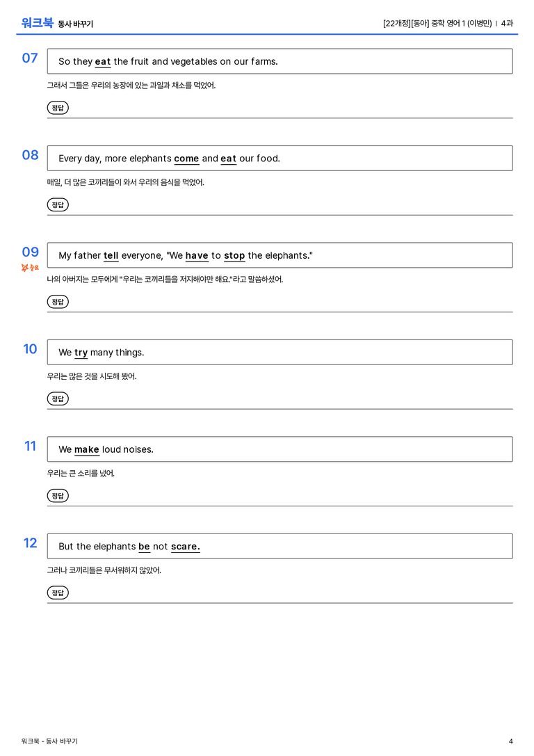Image resolution: width=534 pixels, height=756 pixels.
Task: Click the 정답 badge under question 07
Action: point(58,108)
